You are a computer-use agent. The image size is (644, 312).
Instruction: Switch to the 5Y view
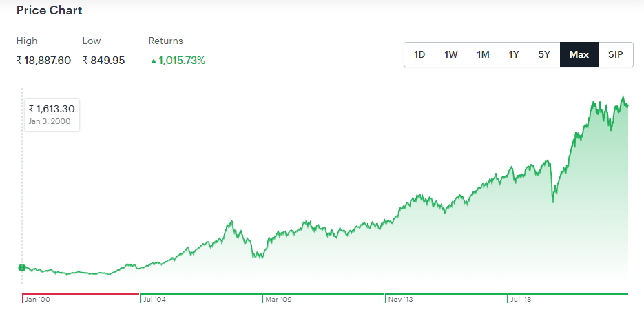(544, 55)
